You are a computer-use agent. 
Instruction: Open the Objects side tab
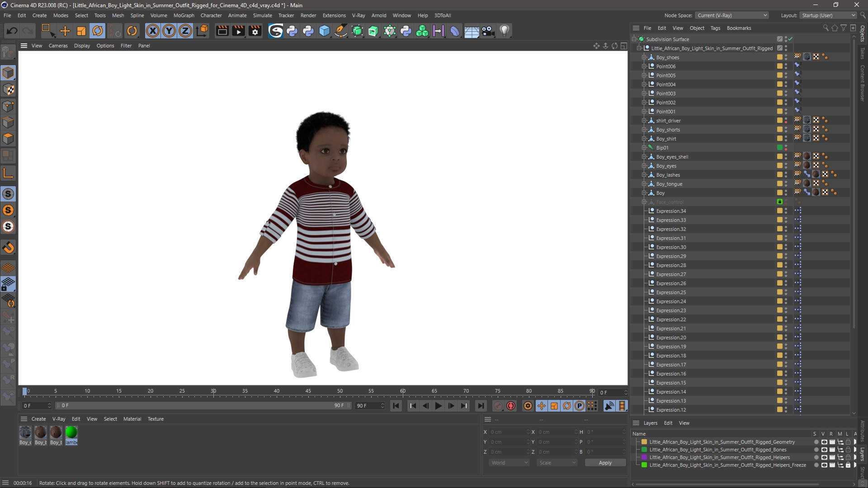click(863, 33)
